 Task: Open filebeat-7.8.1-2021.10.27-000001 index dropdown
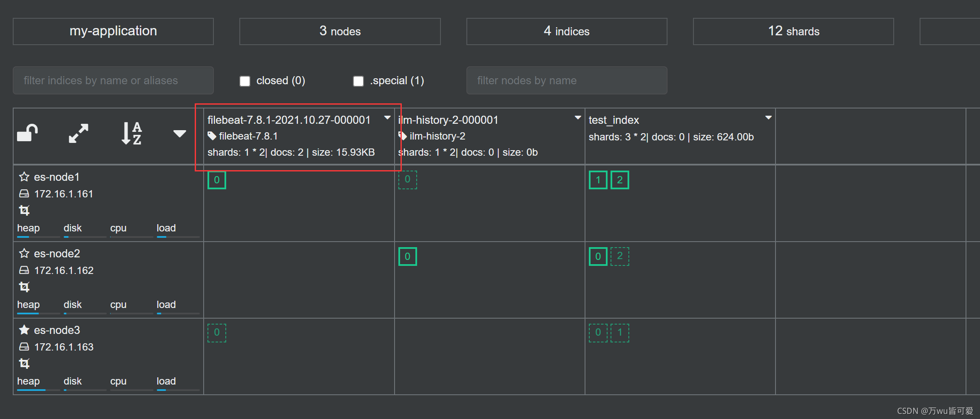click(387, 118)
